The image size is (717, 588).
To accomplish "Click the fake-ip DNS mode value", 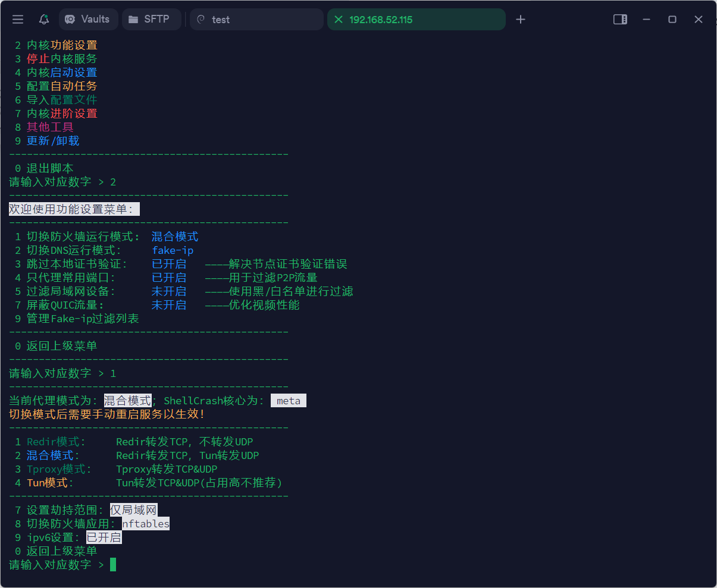I will [x=173, y=250].
